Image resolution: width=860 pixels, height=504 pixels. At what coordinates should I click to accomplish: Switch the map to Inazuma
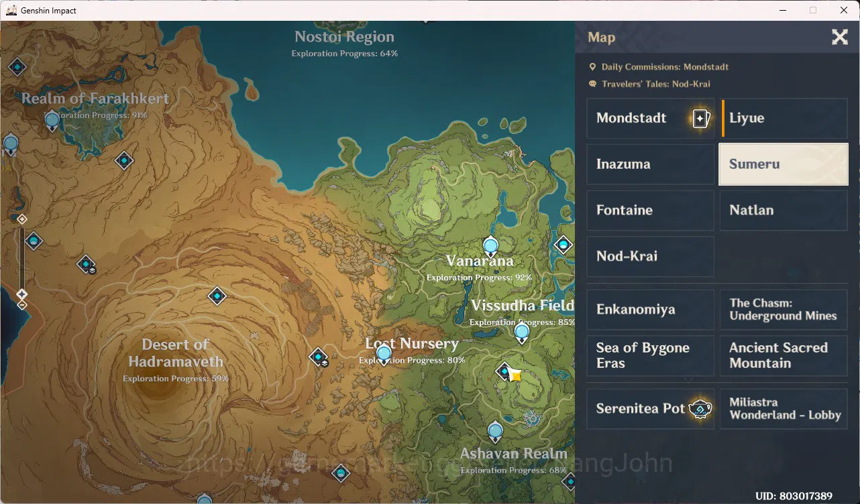[650, 164]
